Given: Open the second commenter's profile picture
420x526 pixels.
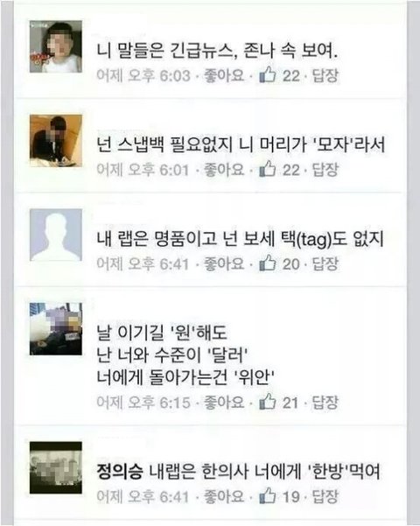Looking at the screenshot, I should tap(56, 141).
